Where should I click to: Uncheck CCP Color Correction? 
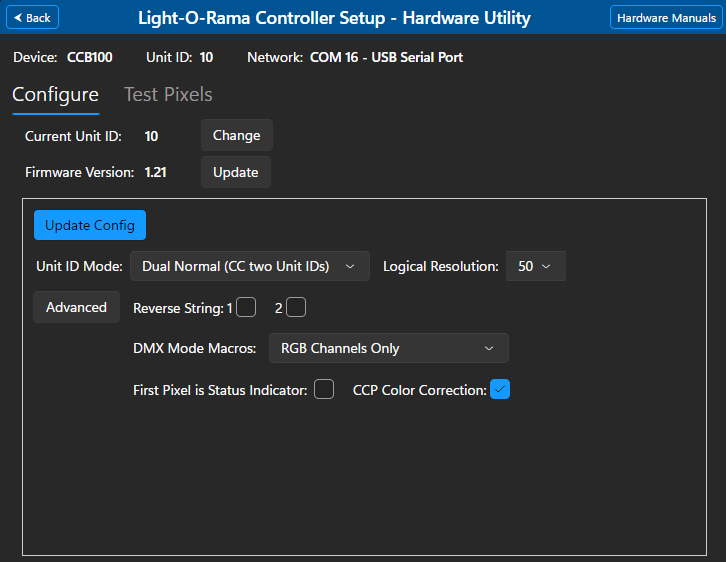pos(500,390)
